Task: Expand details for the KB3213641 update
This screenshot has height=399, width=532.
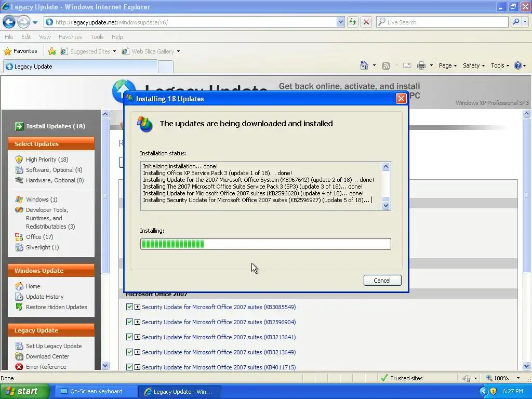Action: (137, 337)
